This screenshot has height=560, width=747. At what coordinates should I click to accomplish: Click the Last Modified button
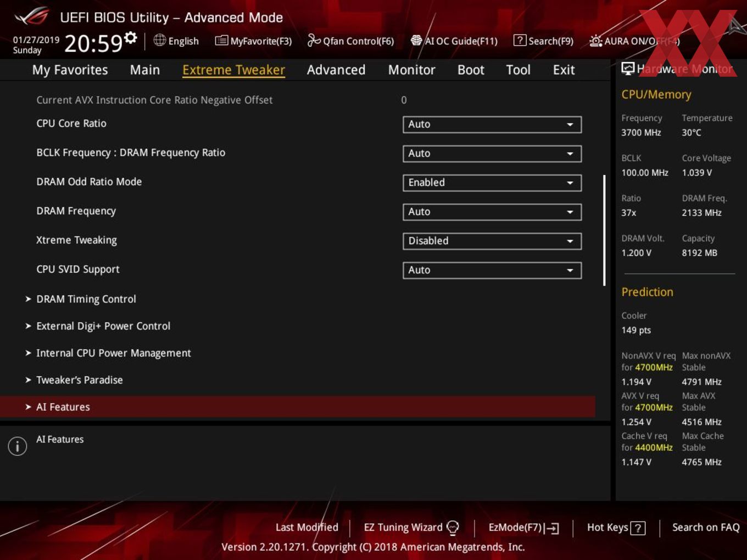[x=307, y=527]
